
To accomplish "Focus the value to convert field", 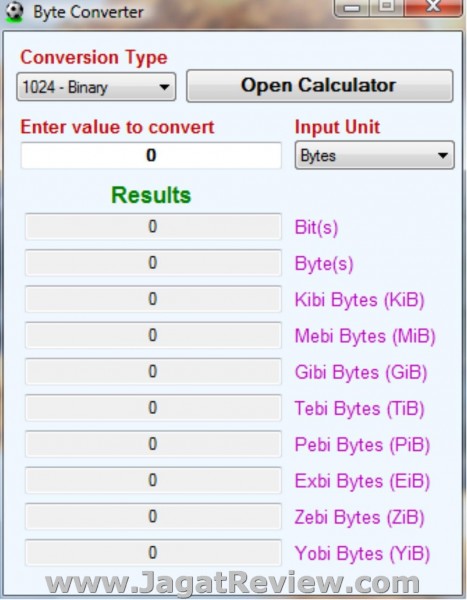I will (151, 155).
